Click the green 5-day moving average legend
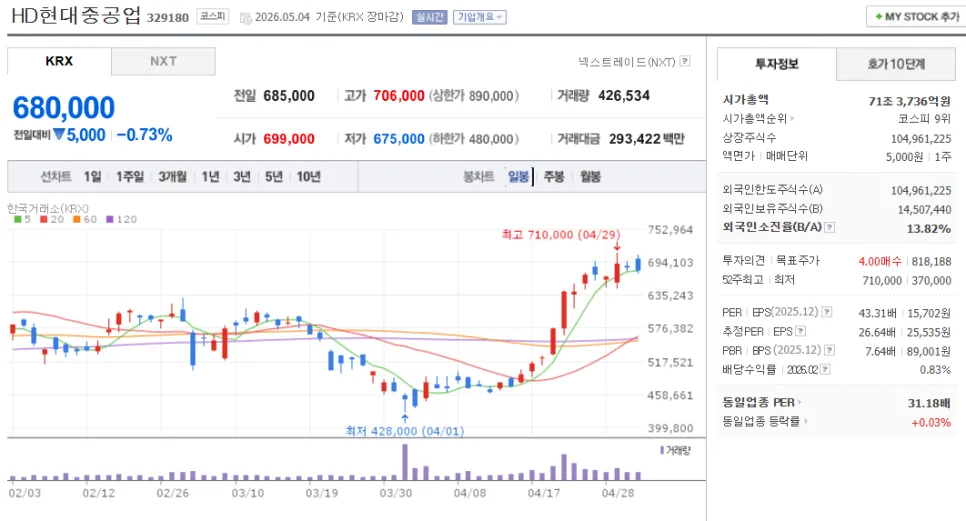This screenshot has height=521, width=966. 22,219
